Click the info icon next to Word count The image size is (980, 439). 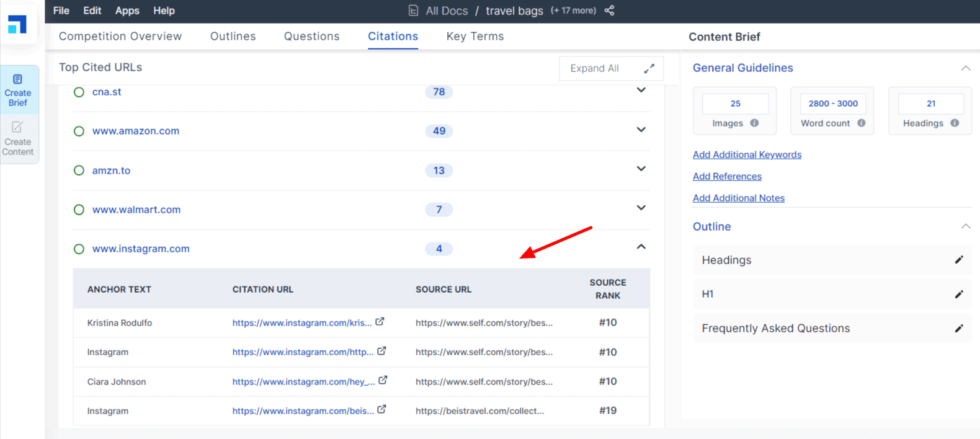[862, 123]
